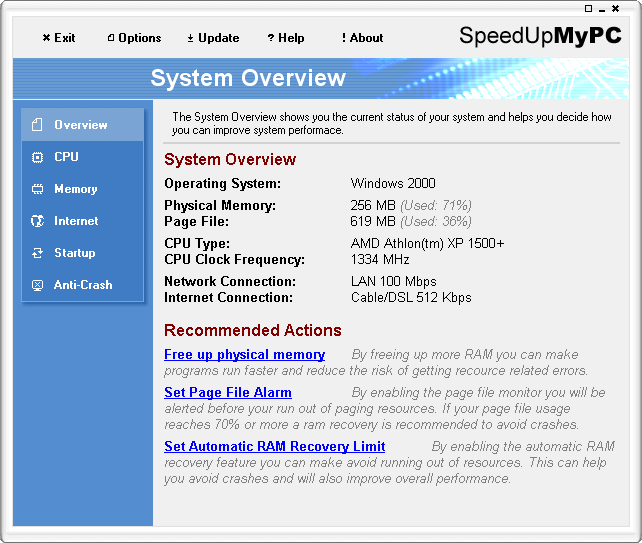Click the red System Overview heading
This screenshot has height=543, width=642.
pos(230,159)
